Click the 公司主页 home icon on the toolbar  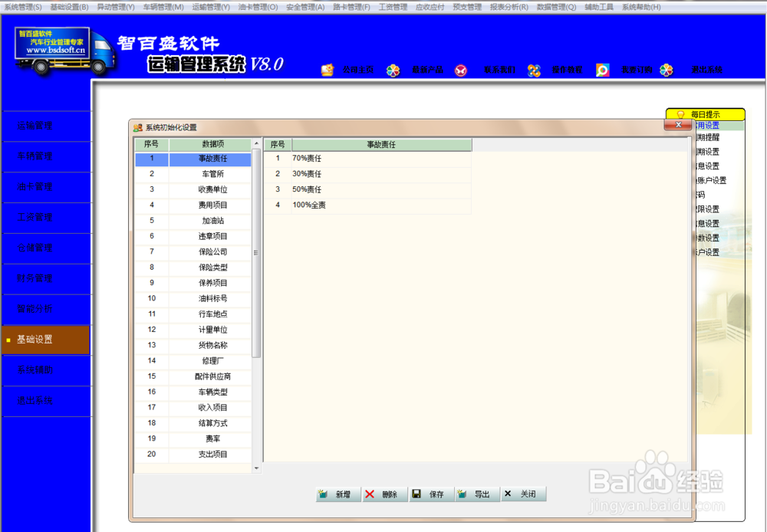[326, 69]
